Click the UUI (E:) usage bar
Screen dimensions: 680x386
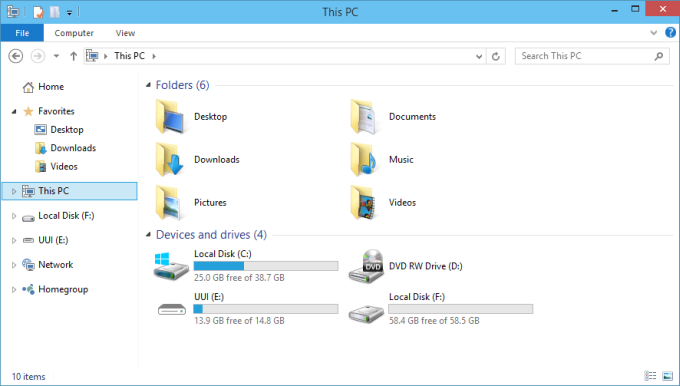[266, 309]
